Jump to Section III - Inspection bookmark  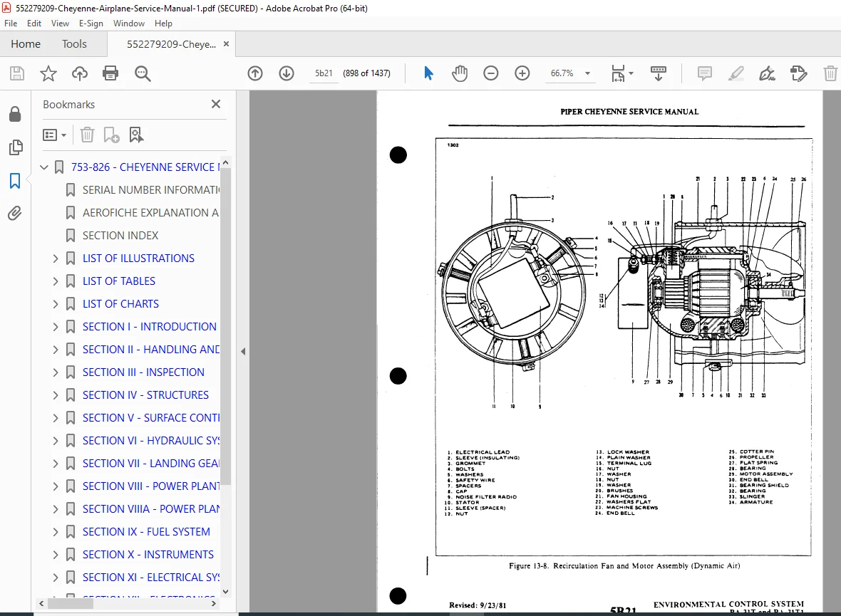click(x=143, y=372)
